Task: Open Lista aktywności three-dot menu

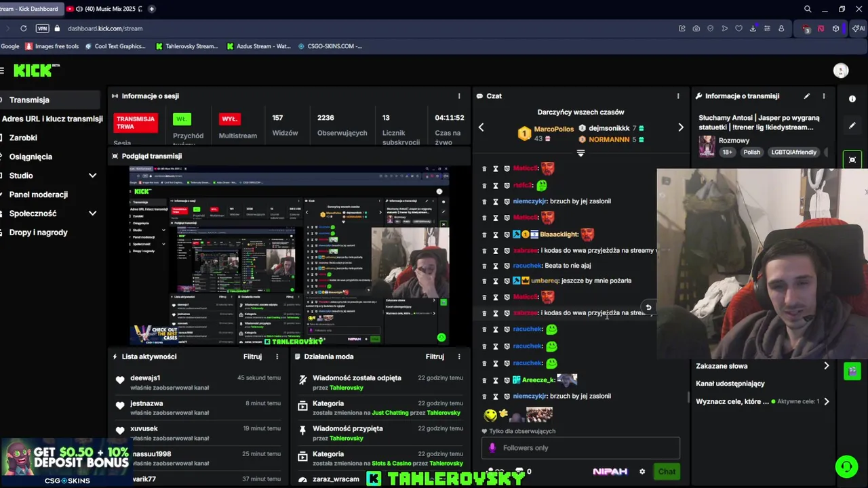Action: click(277, 357)
